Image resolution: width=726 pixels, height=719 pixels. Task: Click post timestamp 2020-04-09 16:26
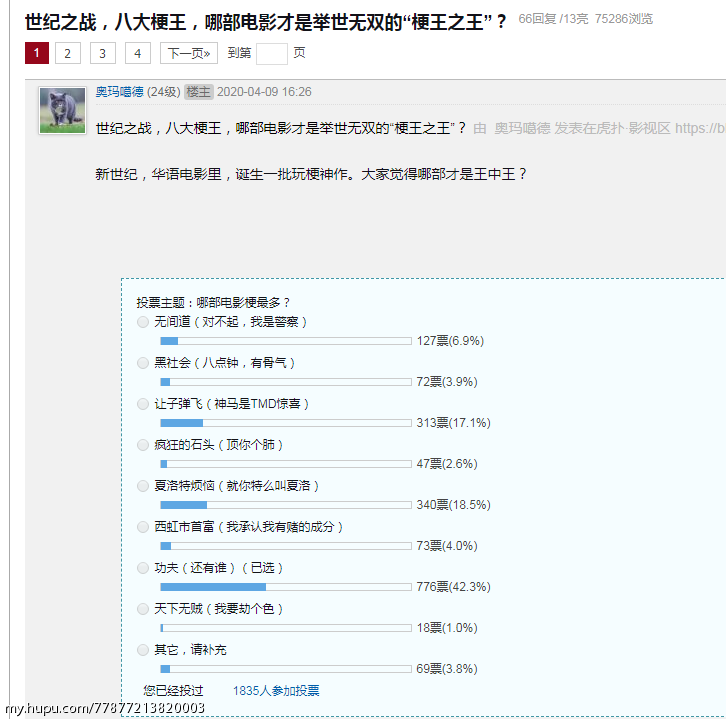point(264,92)
